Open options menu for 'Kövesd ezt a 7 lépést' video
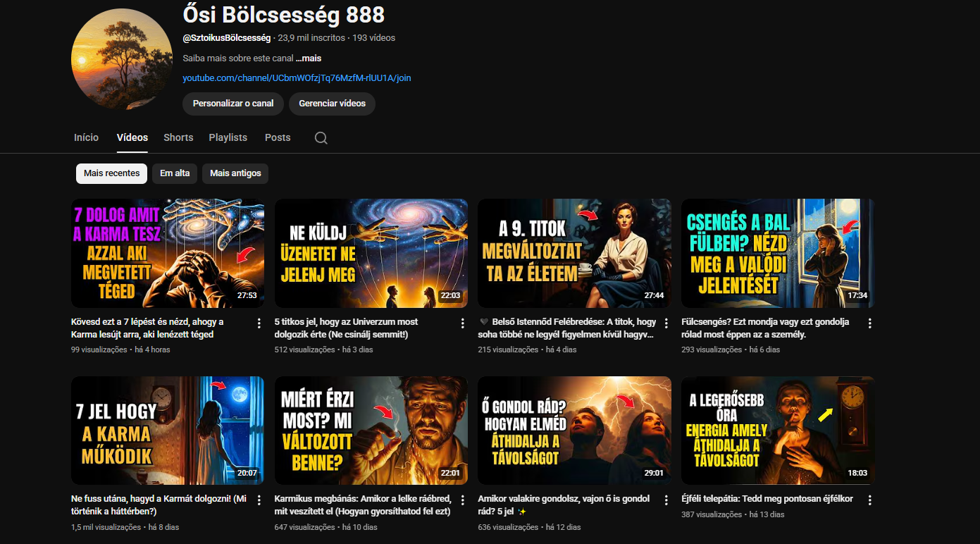 (x=259, y=323)
